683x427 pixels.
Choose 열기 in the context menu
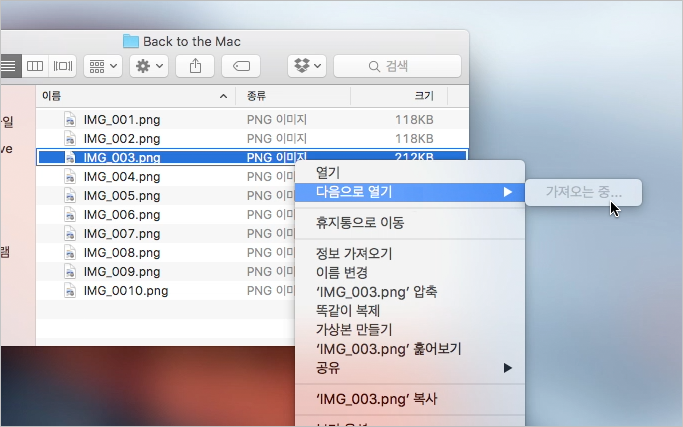pos(410,173)
